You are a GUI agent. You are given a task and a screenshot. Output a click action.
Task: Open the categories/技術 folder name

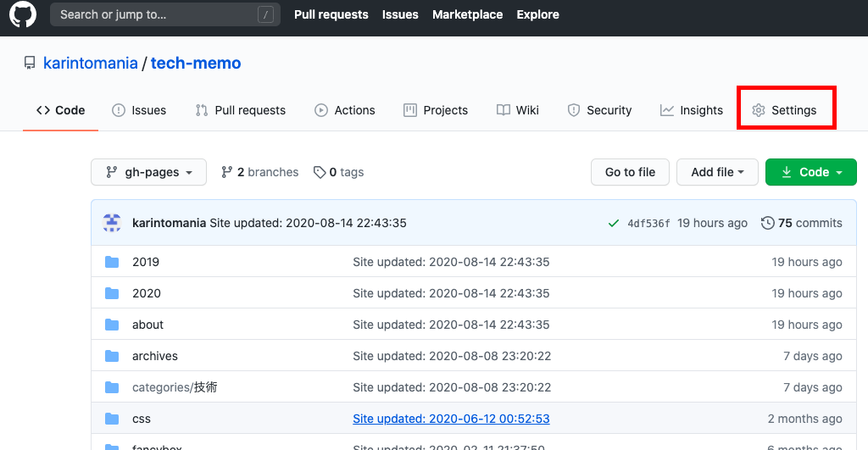pyautogui.click(x=175, y=387)
